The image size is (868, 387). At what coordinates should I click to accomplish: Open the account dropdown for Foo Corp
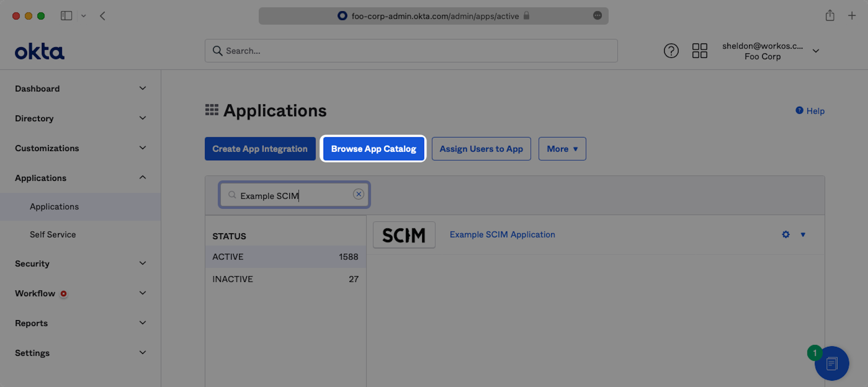click(816, 51)
